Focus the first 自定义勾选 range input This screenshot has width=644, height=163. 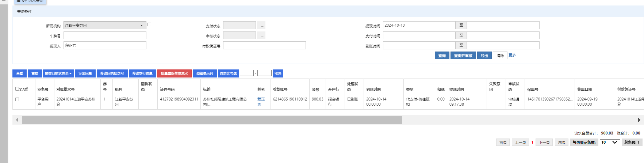pyautogui.click(x=246, y=73)
